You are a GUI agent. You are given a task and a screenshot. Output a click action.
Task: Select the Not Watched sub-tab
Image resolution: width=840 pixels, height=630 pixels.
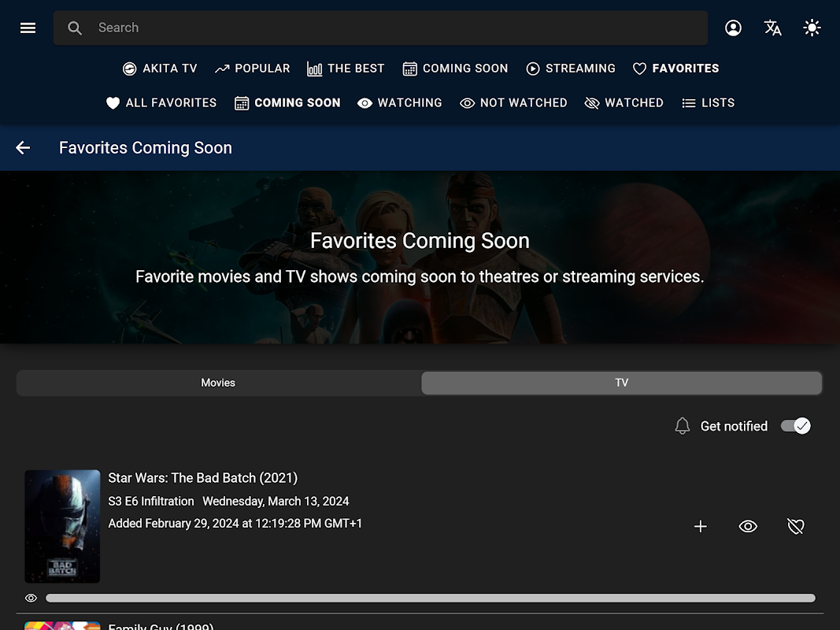513,103
